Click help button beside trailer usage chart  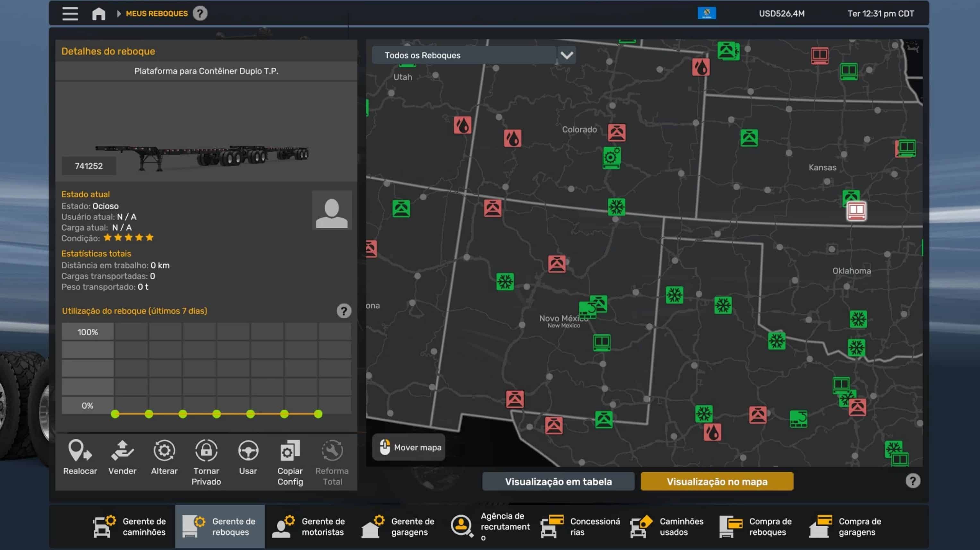coord(344,311)
